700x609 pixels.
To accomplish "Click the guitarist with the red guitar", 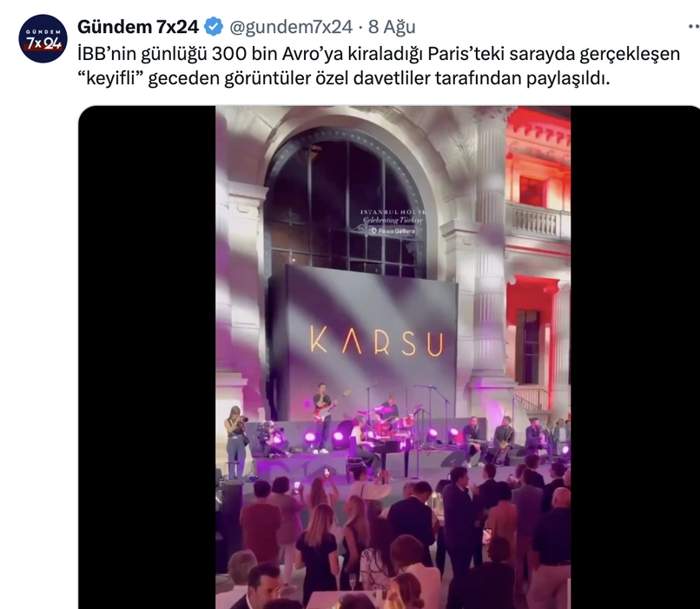I will tap(323, 416).
